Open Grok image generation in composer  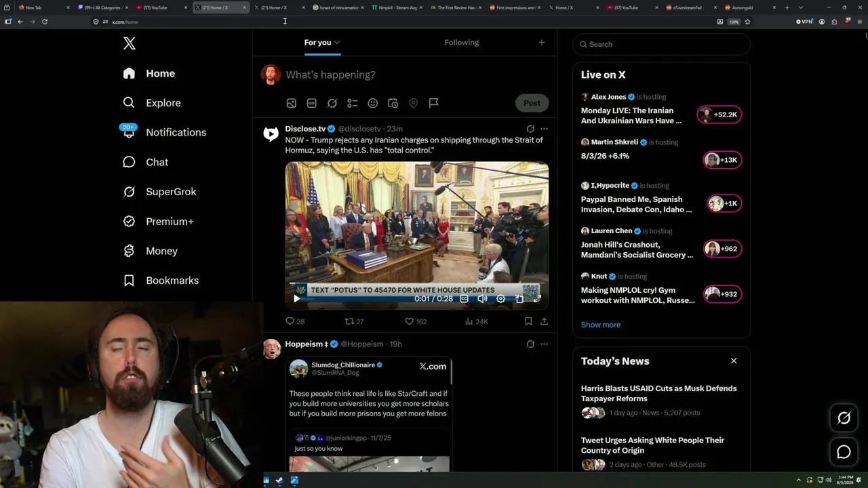pos(332,103)
